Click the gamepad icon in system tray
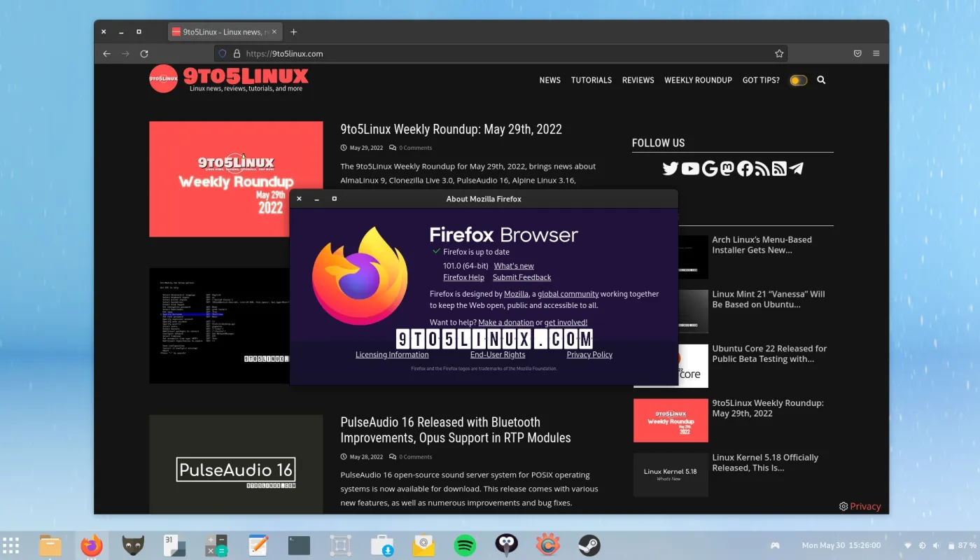980x560 pixels. (x=776, y=545)
